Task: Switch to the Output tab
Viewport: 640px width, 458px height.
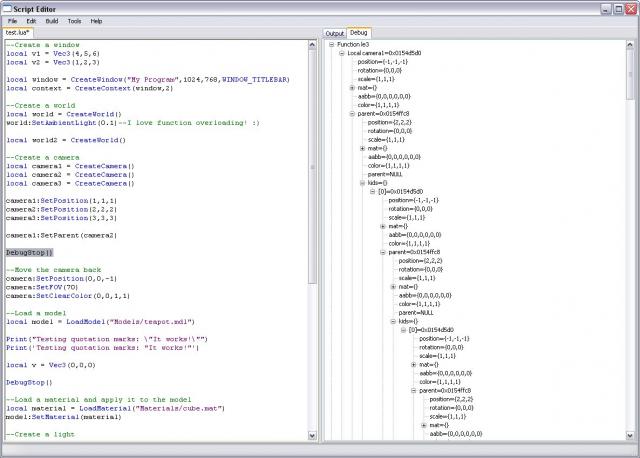Action: (334, 33)
